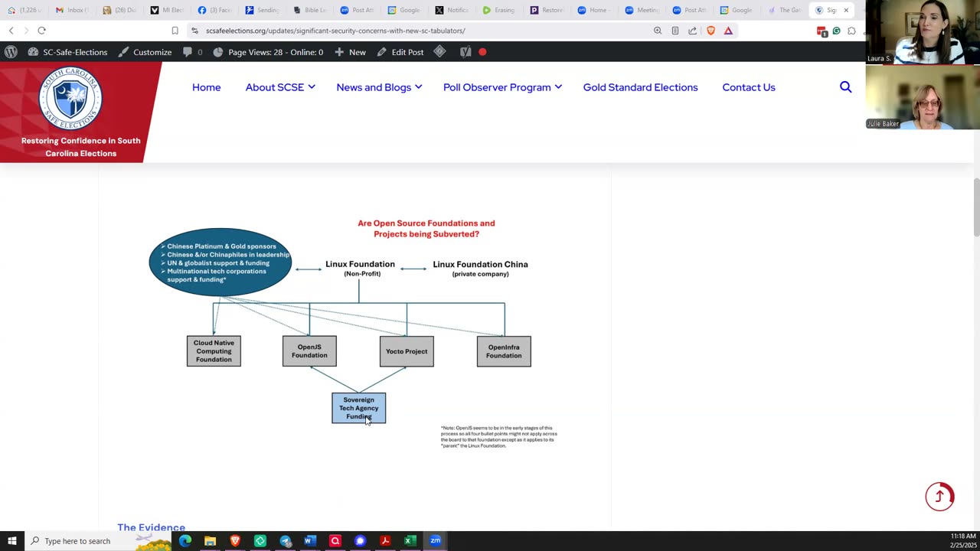Expand the News and Blogs dropdown
This screenshot has width=980, height=551.
click(379, 87)
